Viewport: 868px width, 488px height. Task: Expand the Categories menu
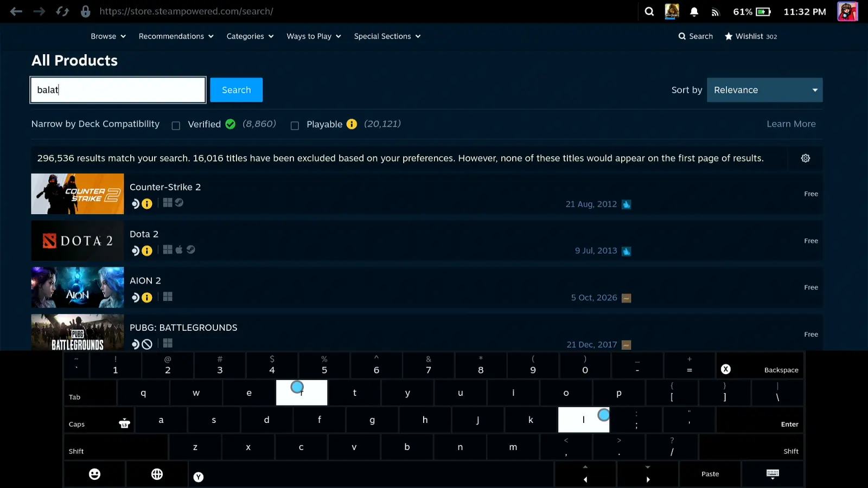[250, 36]
